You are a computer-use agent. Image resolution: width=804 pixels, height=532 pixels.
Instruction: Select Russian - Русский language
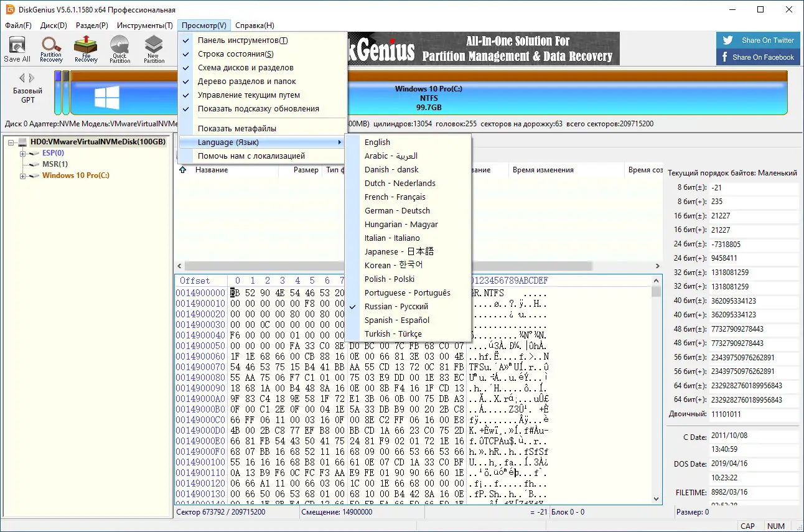[x=408, y=307]
